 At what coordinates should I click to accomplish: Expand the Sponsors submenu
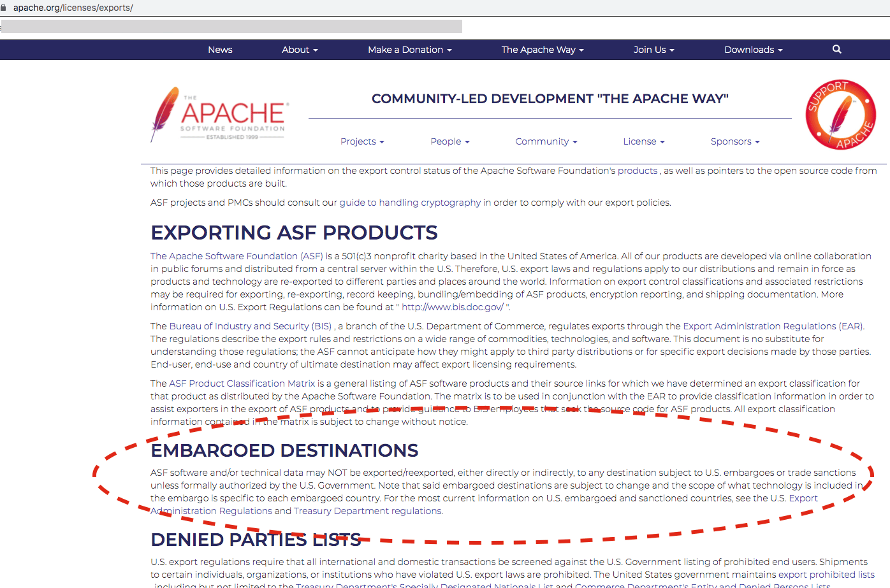tap(735, 141)
